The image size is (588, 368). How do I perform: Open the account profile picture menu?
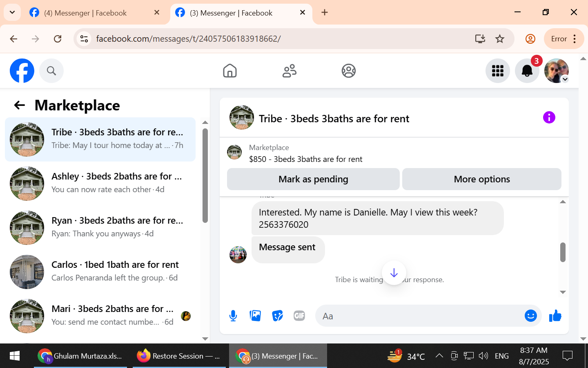(557, 71)
